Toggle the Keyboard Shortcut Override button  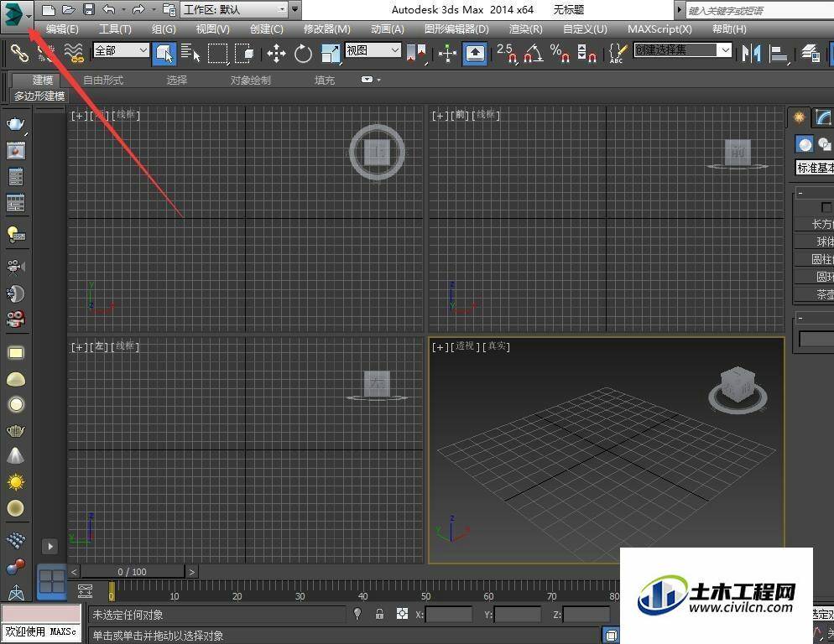pos(475,53)
